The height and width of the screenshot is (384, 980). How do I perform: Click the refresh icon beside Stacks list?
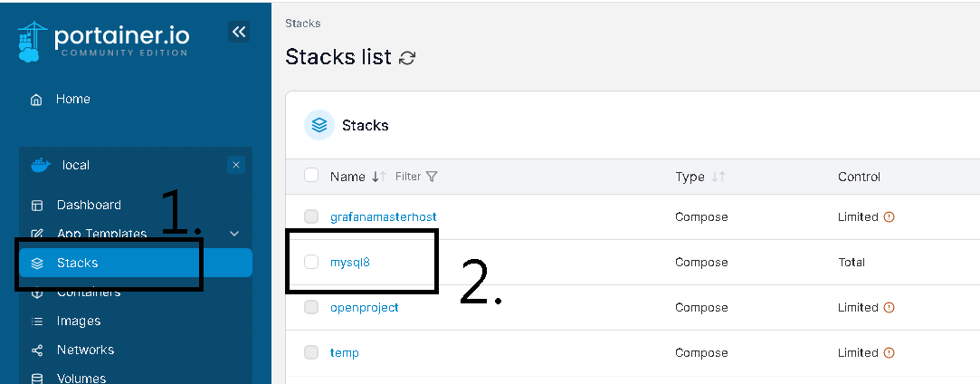[407, 58]
